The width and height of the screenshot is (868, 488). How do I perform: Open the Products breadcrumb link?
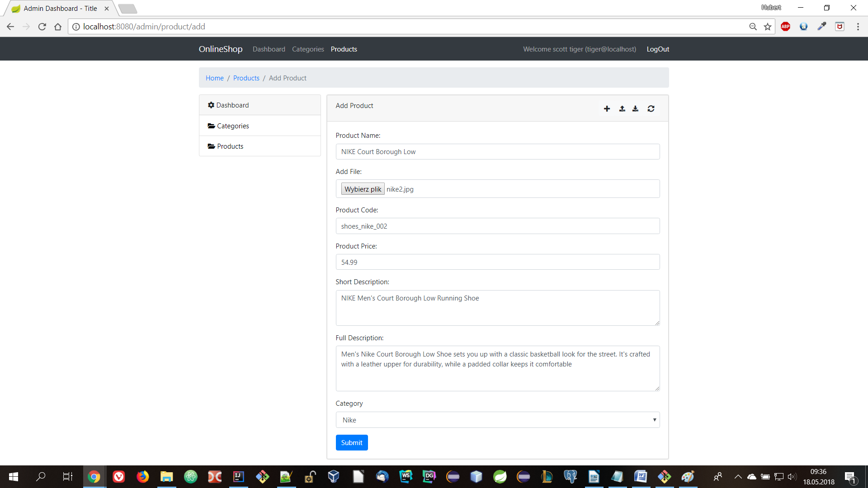pos(246,78)
